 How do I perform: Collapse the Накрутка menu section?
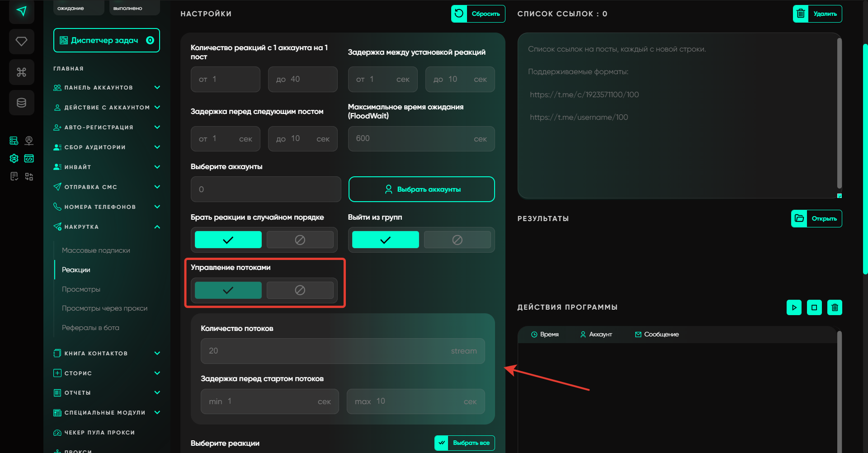tap(157, 227)
